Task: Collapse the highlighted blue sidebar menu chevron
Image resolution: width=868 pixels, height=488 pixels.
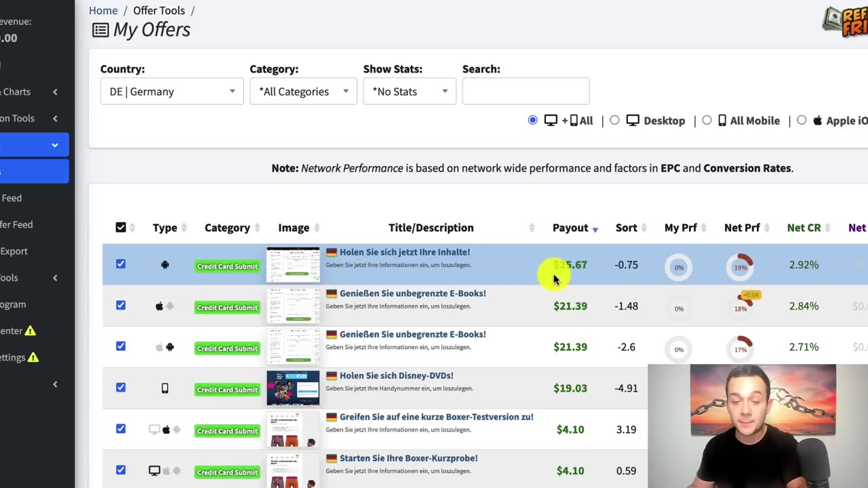Action: point(55,145)
